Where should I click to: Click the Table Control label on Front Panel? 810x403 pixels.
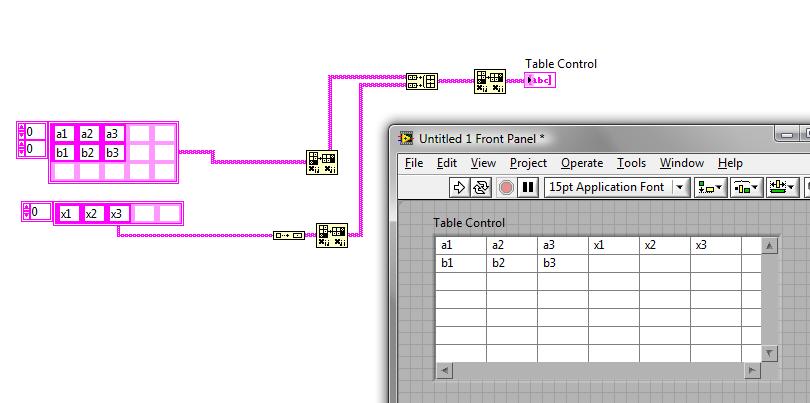tap(469, 223)
